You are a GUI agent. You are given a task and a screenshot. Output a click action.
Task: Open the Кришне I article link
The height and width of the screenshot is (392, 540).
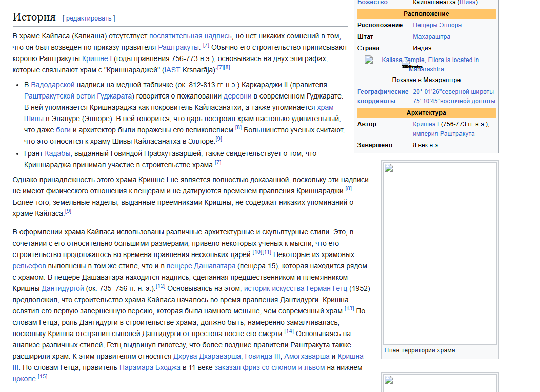(97, 59)
